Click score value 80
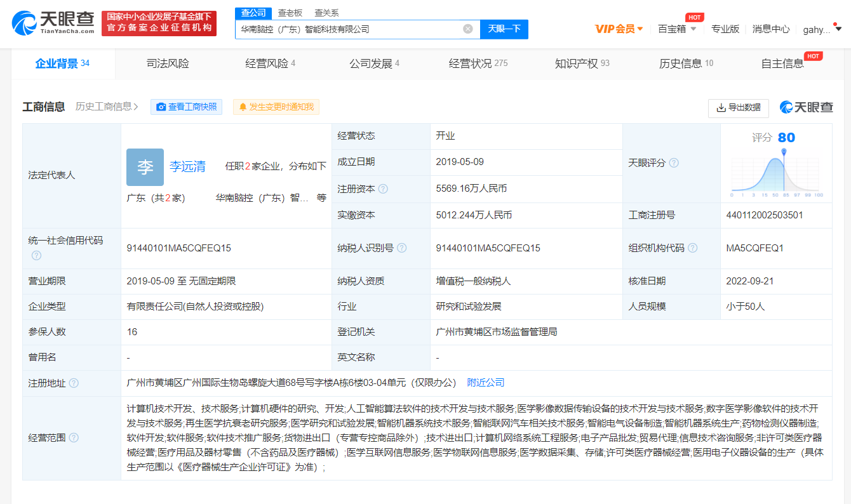This screenshot has height=504, width=851. coord(786,138)
